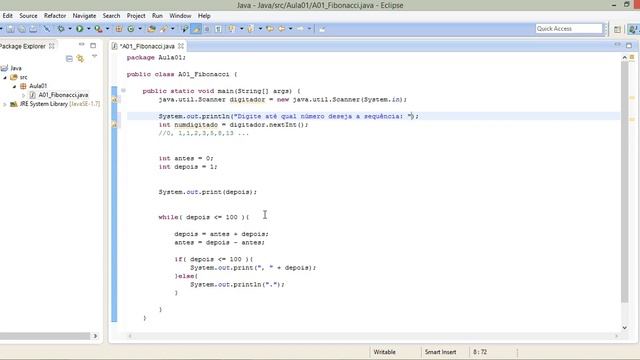Click the Back navigation arrow icon
640x360 pixels.
click(x=282, y=29)
